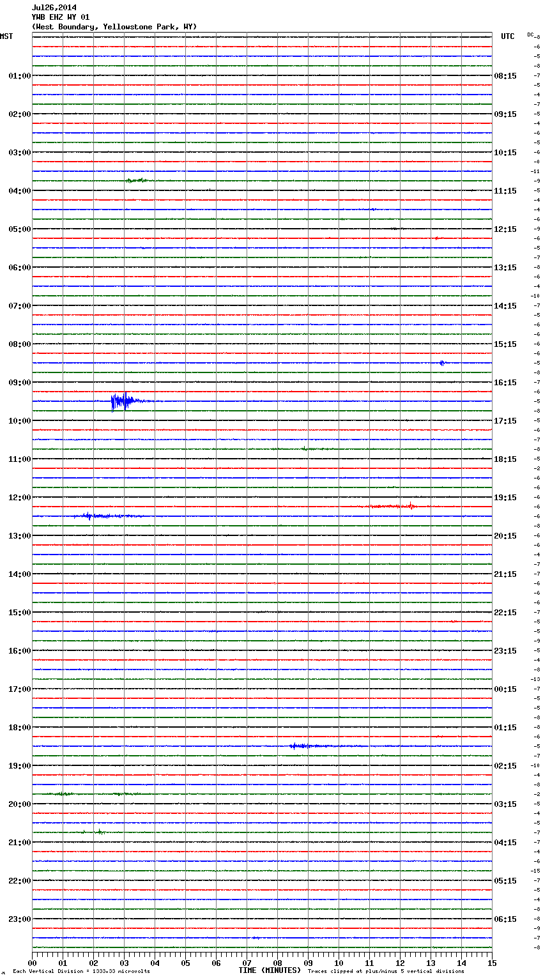Select the 01:00 MST row label
Viewport: 543px width, 980px height.
click(20, 76)
